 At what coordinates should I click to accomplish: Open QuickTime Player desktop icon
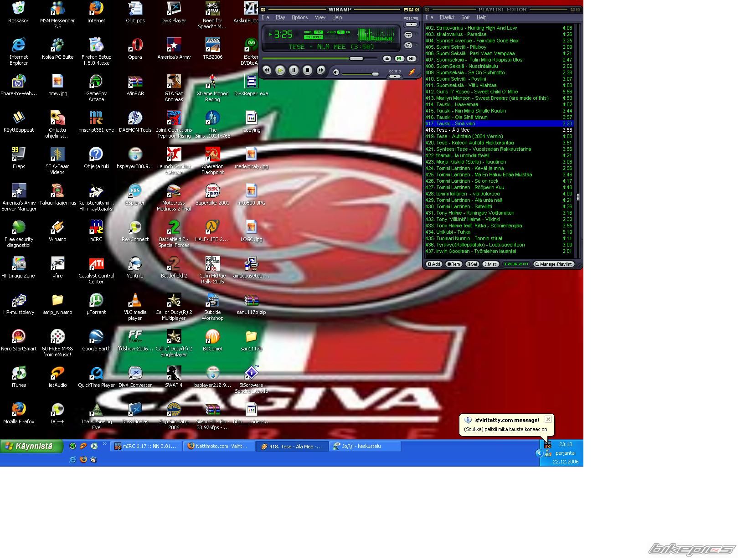click(96, 376)
